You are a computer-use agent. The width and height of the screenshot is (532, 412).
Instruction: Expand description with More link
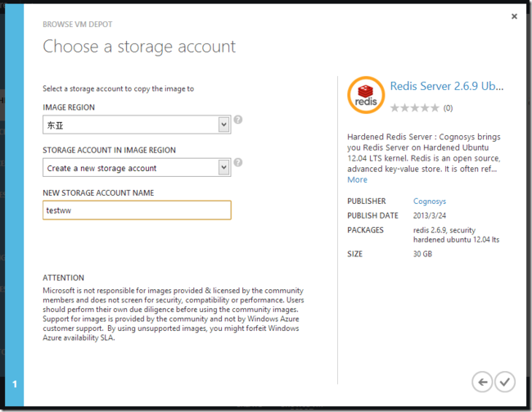click(x=357, y=179)
